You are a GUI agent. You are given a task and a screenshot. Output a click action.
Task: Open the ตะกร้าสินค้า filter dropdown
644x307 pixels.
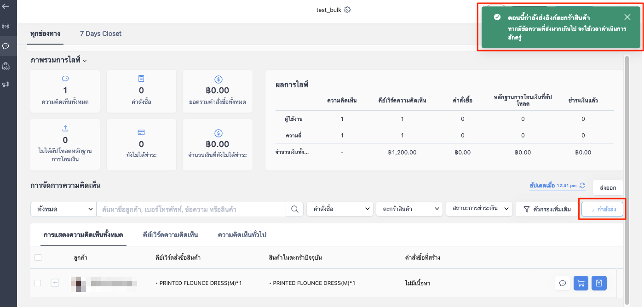(409, 209)
